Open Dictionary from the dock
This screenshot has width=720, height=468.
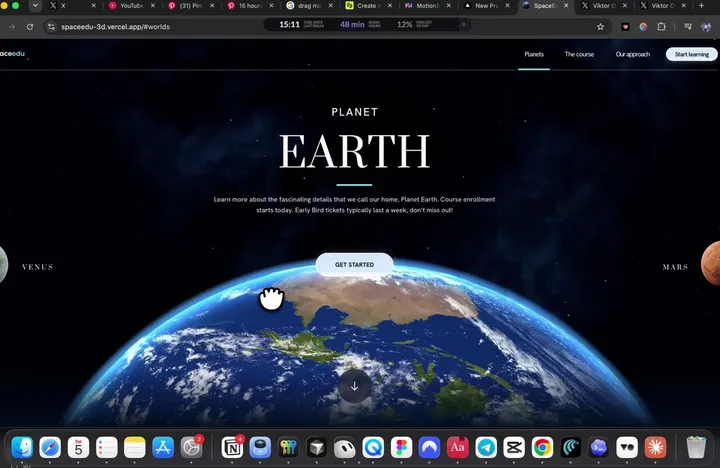[x=457, y=447]
